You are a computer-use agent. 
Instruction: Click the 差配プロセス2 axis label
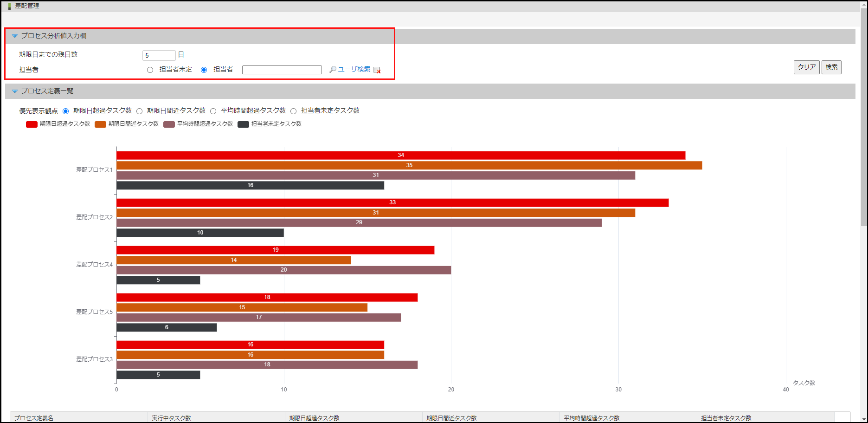pos(94,217)
